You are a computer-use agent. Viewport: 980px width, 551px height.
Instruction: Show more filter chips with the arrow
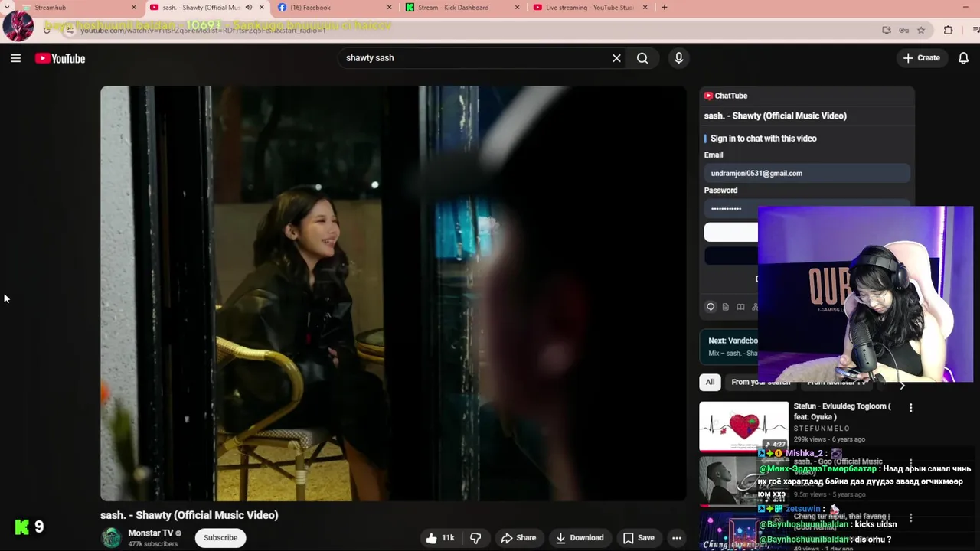point(902,385)
